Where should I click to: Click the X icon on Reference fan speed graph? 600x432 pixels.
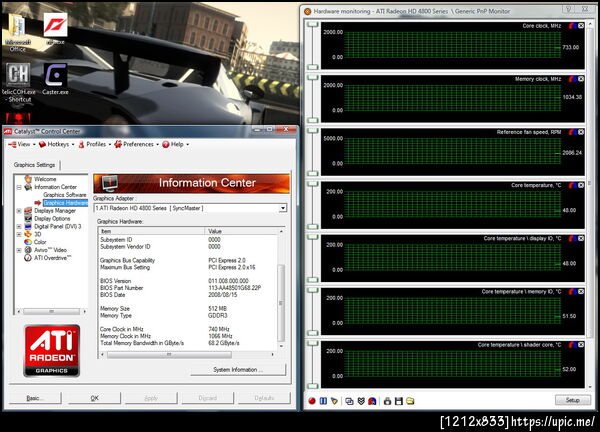tap(581, 132)
